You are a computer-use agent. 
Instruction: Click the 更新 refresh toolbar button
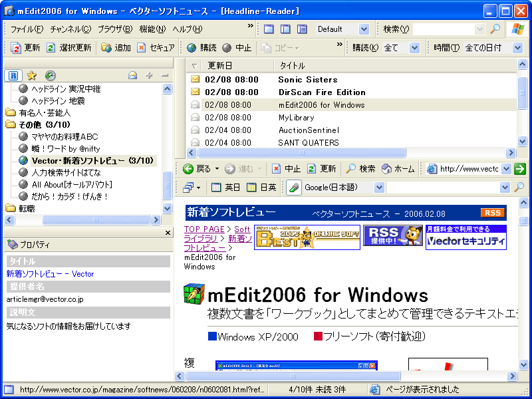[25, 48]
